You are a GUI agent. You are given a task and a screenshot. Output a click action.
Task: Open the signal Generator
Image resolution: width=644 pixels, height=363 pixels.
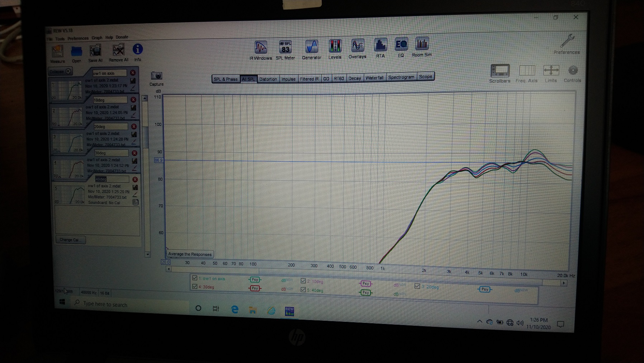(x=312, y=47)
